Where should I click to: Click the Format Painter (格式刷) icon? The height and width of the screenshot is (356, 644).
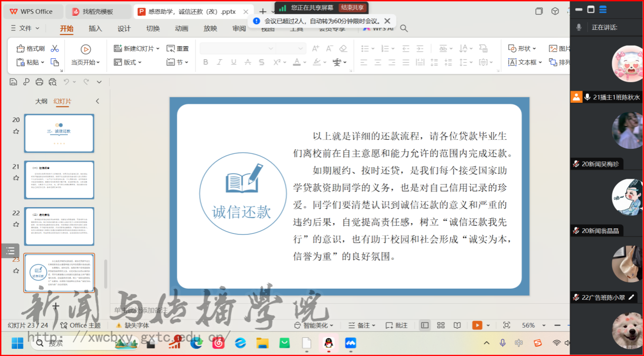click(x=30, y=49)
